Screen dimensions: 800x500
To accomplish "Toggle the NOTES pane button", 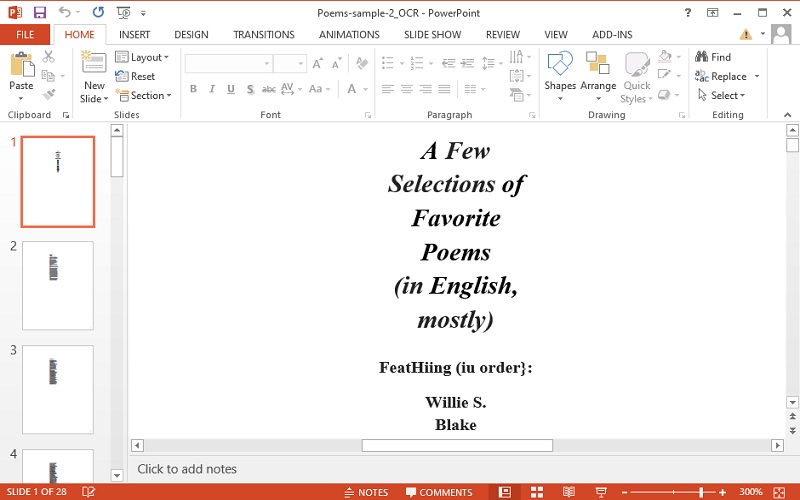I will [366, 492].
